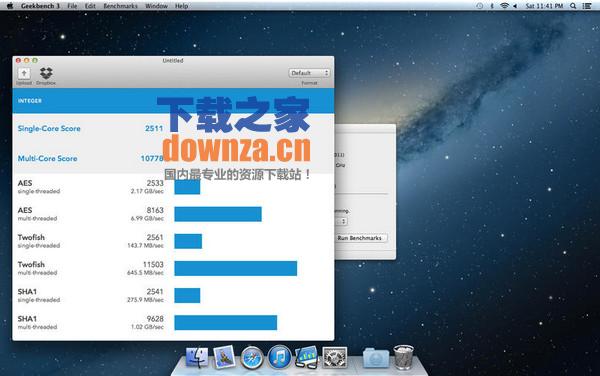Open the Edit menu
The image size is (600, 376).
(x=90, y=6)
